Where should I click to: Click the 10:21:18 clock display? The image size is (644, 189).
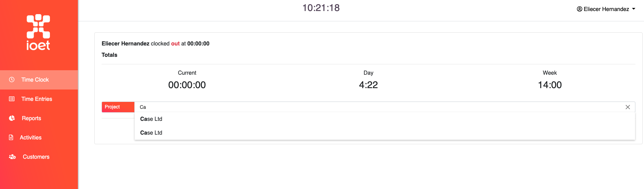(x=321, y=8)
